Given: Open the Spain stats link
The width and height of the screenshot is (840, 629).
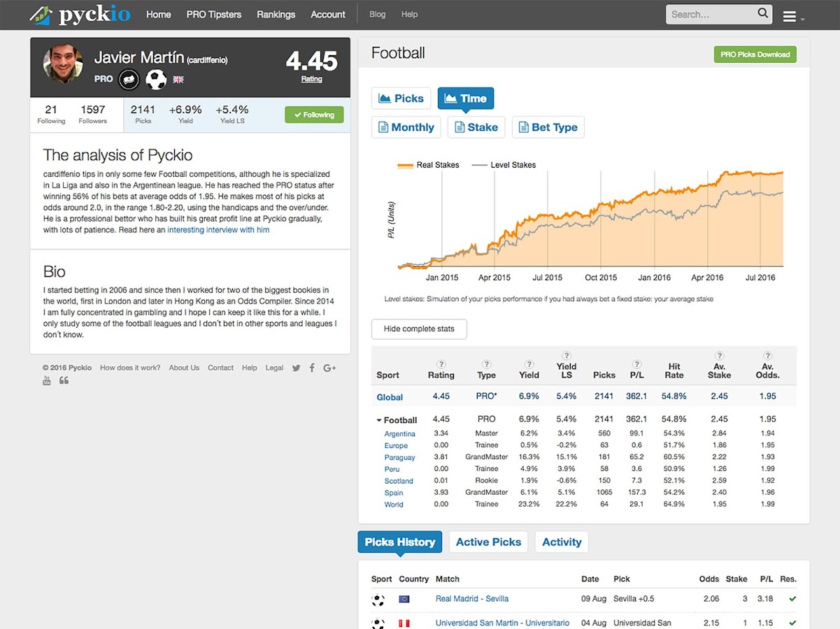Looking at the screenshot, I should click(394, 493).
